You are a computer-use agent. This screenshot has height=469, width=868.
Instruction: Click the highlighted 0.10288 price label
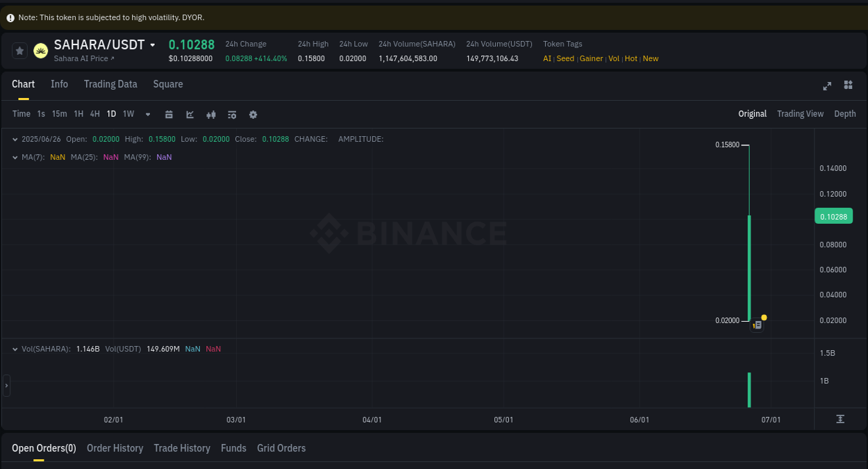point(833,216)
